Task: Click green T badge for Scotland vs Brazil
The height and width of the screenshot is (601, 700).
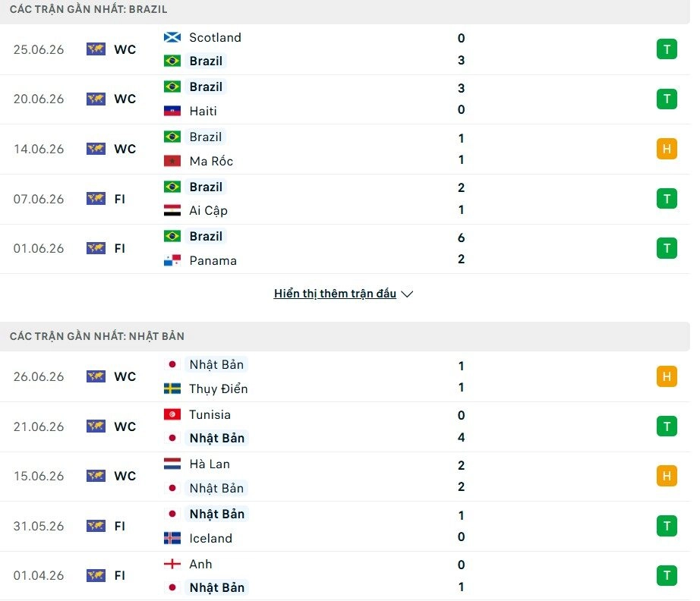Action: point(667,49)
